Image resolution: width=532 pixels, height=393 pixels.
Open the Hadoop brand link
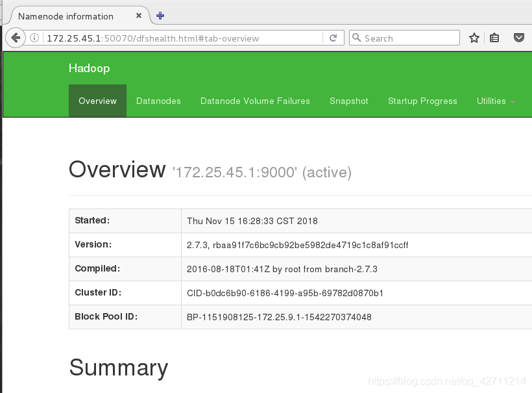[x=90, y=68]
